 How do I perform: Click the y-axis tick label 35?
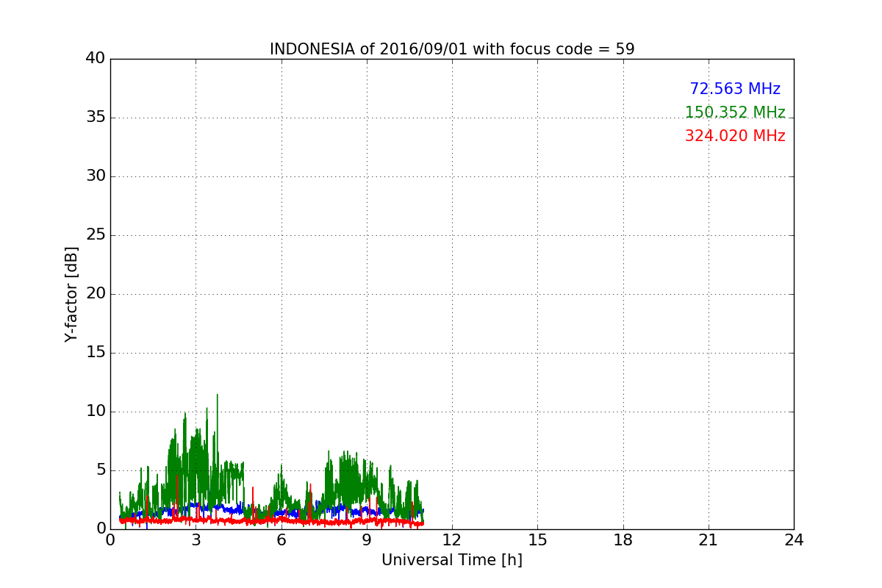pyautogui.click(x=96, y=118)
